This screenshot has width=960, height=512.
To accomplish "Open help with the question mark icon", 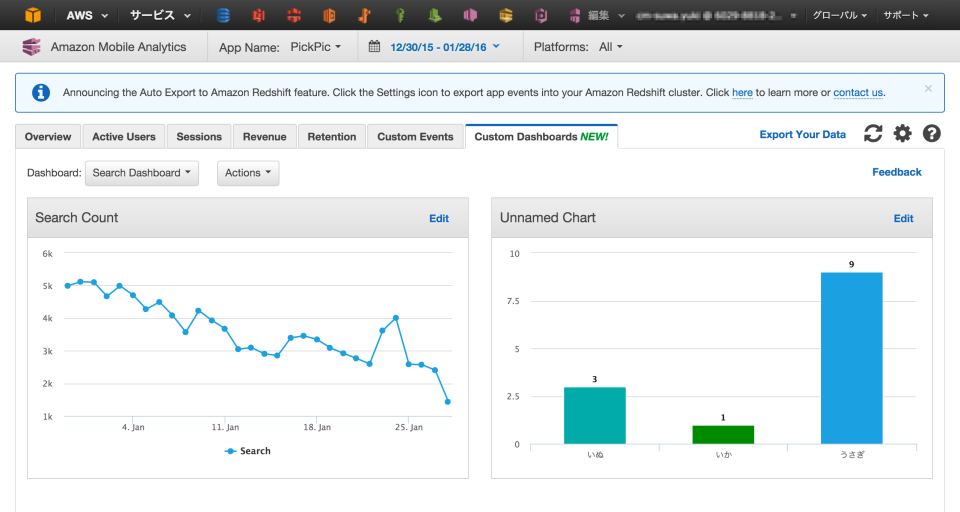I will point(931,133).
